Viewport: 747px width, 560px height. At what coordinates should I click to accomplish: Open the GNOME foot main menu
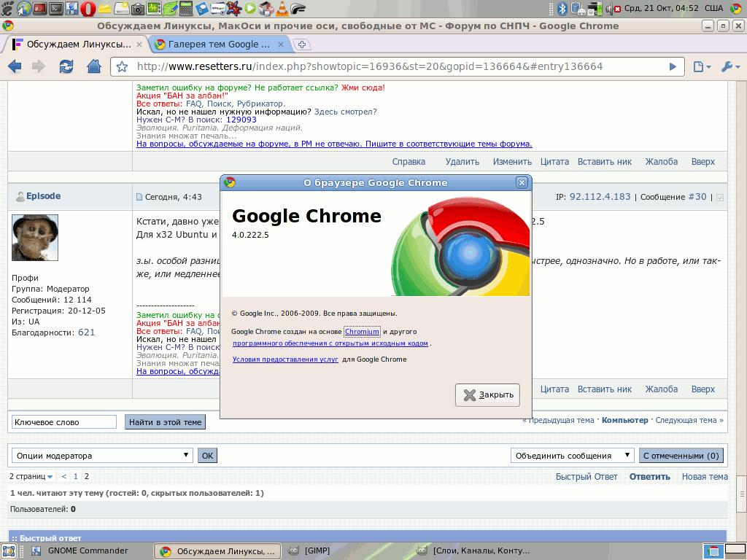click(x=8, y=8)
